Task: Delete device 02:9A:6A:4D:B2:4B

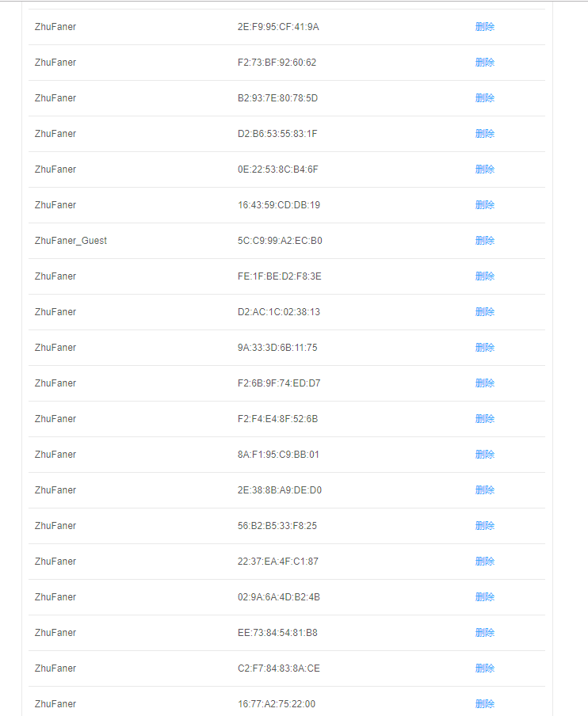Action: (x=484, y=597)
